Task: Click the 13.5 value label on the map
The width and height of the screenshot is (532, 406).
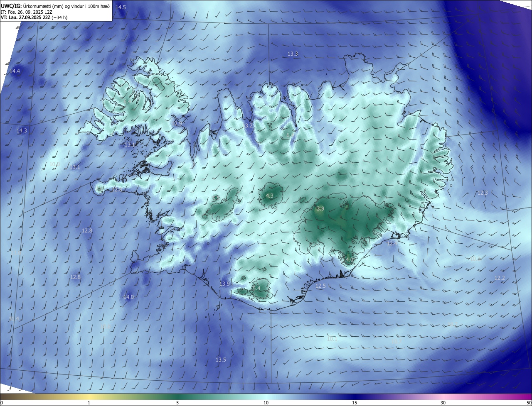Action: (221, 360)
